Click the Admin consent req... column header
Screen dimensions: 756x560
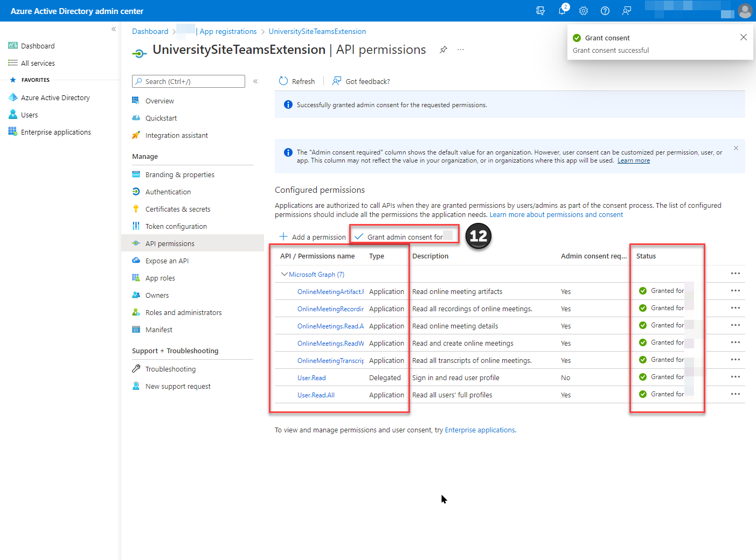click(x=594, y=256)
